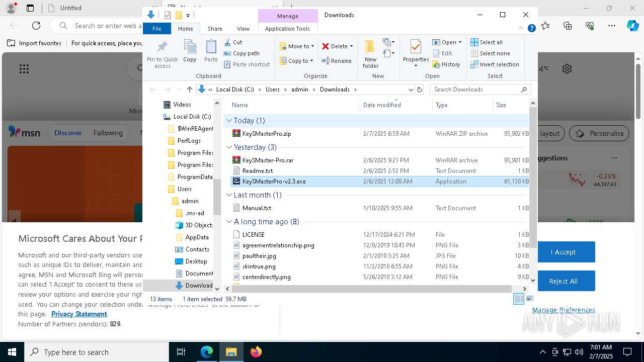
Task: Click Select all
Action: 487,42
